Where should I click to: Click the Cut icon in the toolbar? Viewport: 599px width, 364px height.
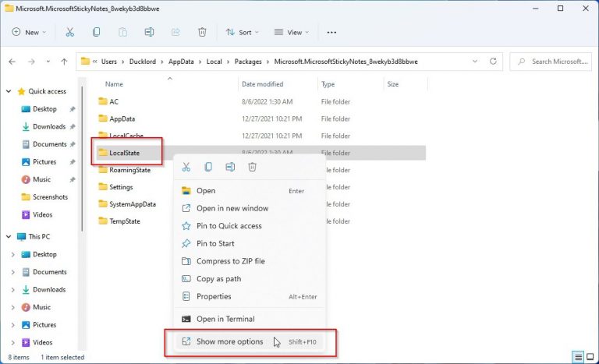[69, 33]
